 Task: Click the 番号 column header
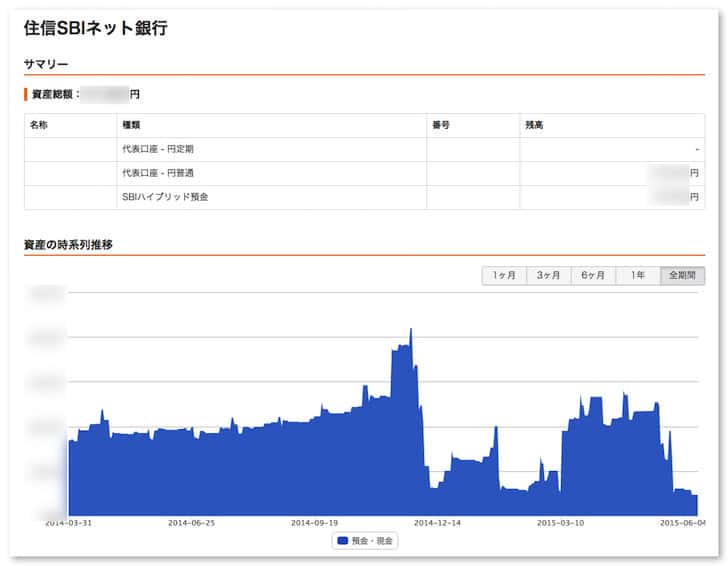coord(441,125)
